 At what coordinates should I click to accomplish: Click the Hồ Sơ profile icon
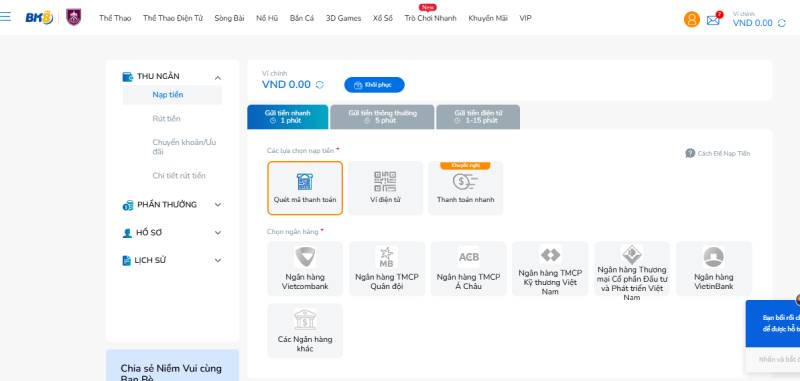(127, 233)
